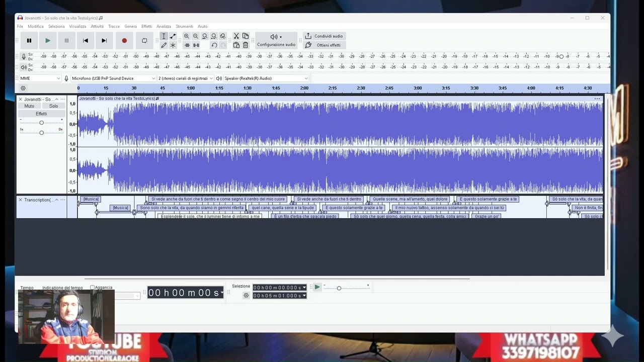Copy the selection with the copy icon

(246, 36)
